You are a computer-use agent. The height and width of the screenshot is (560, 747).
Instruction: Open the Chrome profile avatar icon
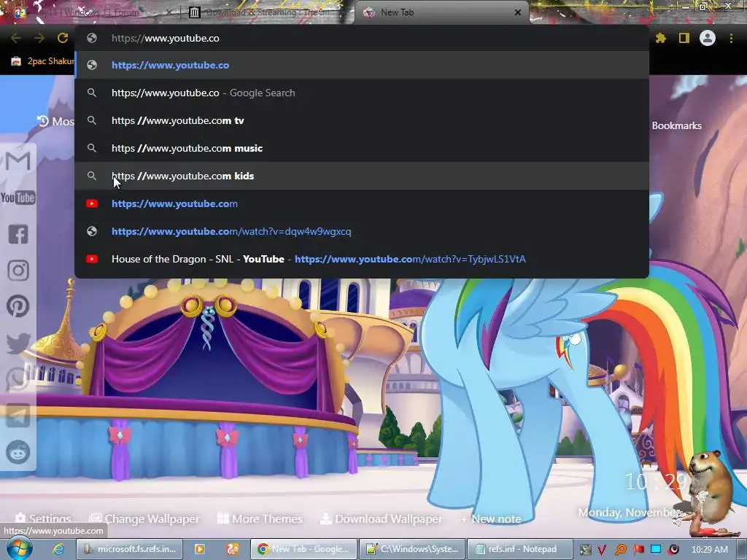click(x=708, y=38)
